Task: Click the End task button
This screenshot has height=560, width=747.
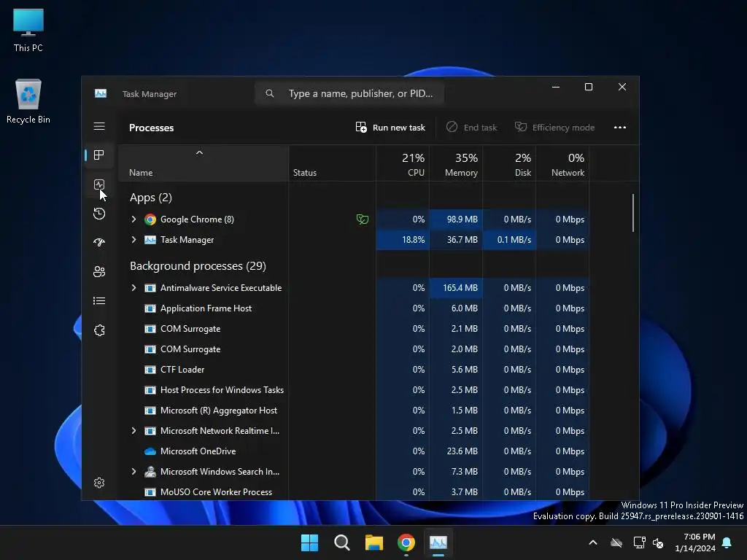Action: (x=472, y=128)
